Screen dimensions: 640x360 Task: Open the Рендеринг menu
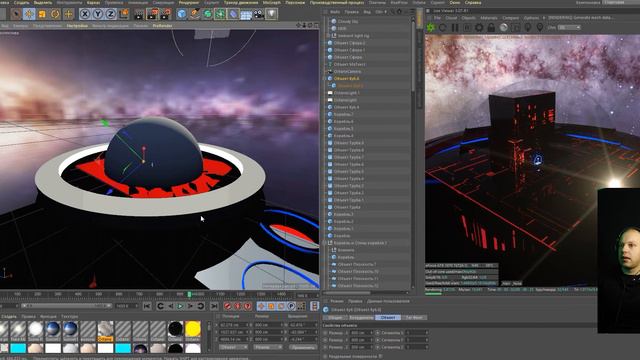coord(189,2)
